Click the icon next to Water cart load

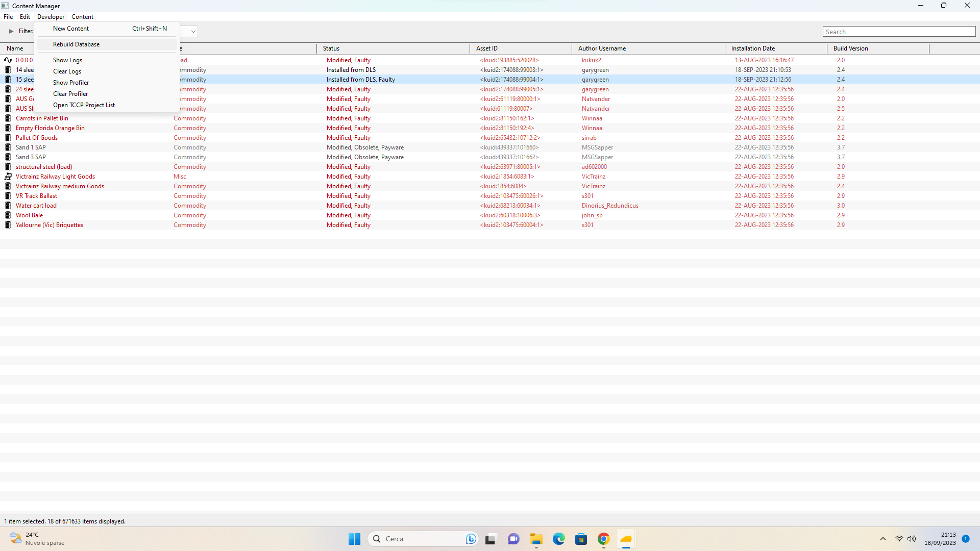pos(8,206)
